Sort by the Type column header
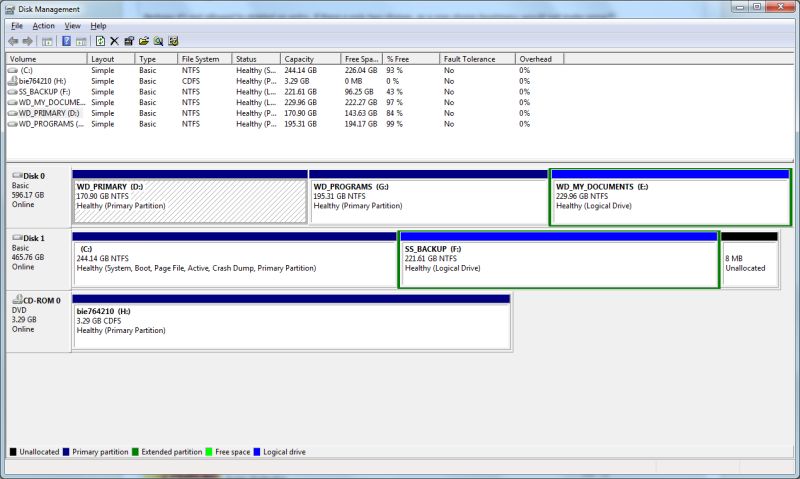This screenshot has width=800, height=479. 157,59
